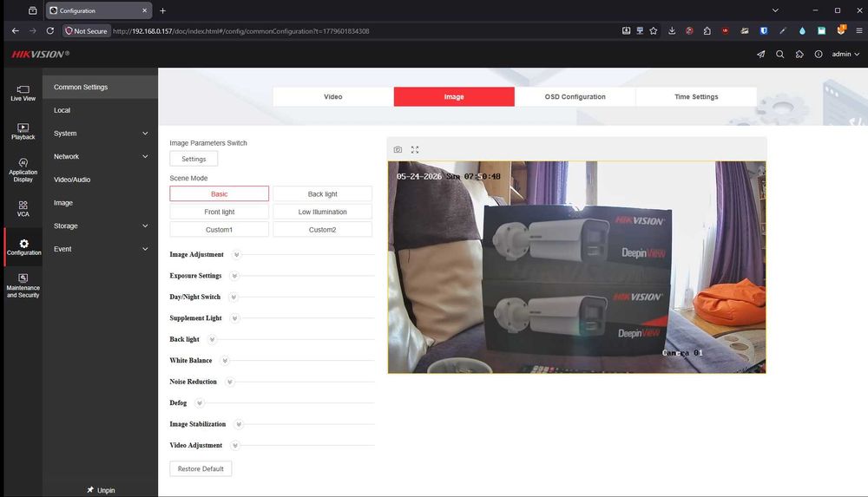Expand the Day/Night Switch section
The height and width of the screenshot is (497, 868).
pos(233,298)
